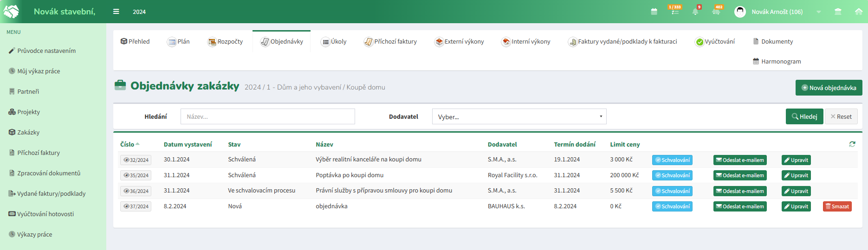Click Schvalování for order 36/2024
Viewport: 868px width, 250px height.
click(x=672, y=191)
